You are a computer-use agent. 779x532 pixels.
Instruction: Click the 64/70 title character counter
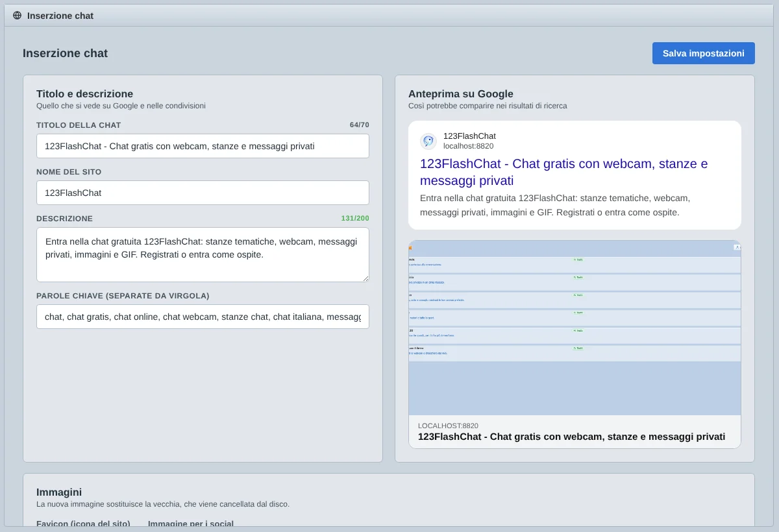[x=359, y=125]
